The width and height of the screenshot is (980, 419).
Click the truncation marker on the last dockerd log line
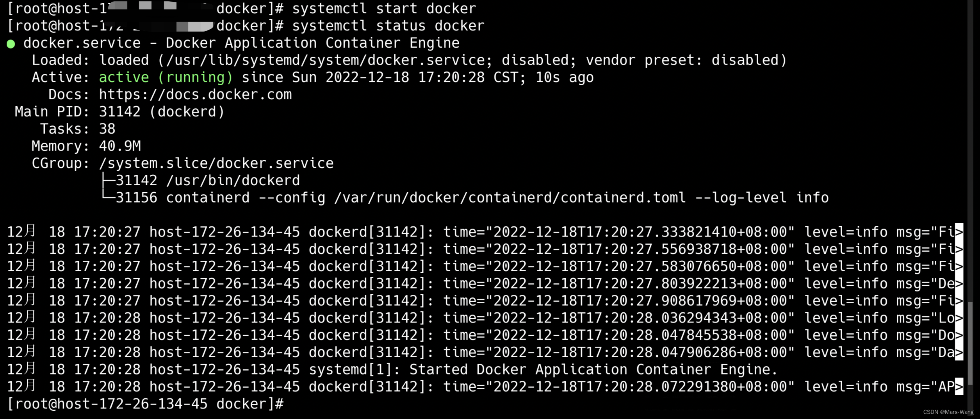click(x=959, y=387)
